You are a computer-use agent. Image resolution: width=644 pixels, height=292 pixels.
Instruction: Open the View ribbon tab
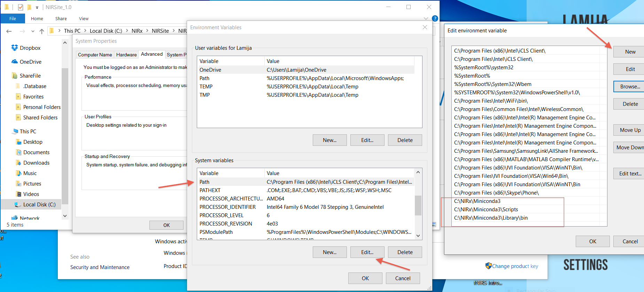[84, 19]
